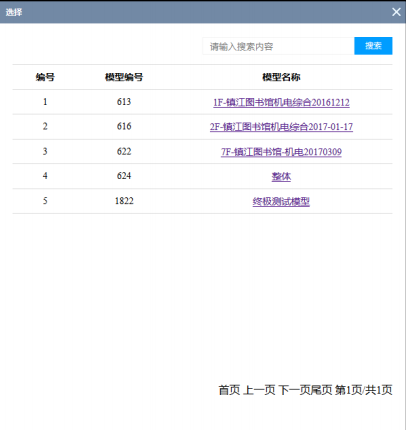Click the 请输入搜索内容 search field
Screen dimensions: 406x430
(x=278, y=46)
